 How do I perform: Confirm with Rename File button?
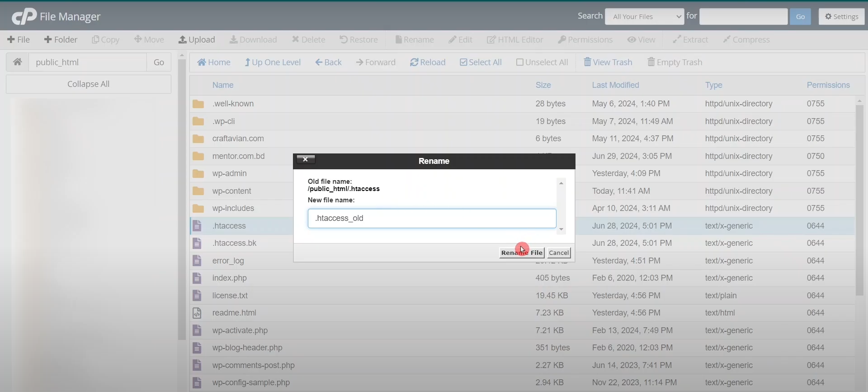pyautogui.click(x=521, y=253)
